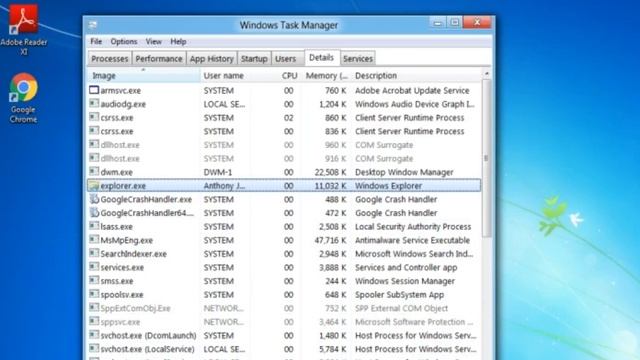This screenshot has width=640, height=360.
Task: Click 'Windows Session Manager' description
Action: click(x=405, y=281)
